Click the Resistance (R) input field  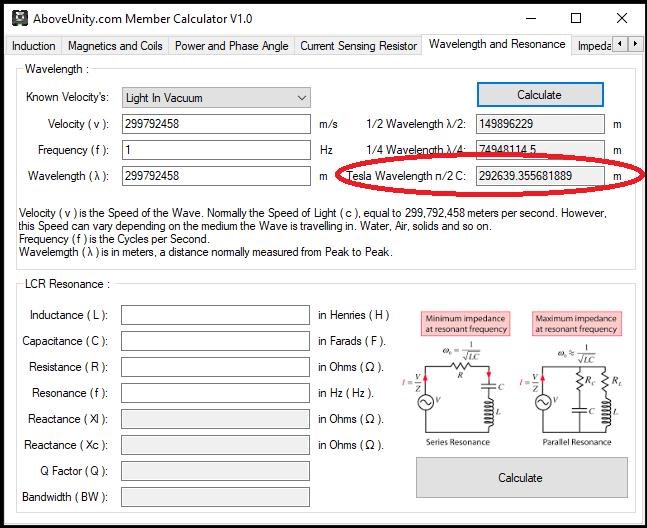click(215, 367)
